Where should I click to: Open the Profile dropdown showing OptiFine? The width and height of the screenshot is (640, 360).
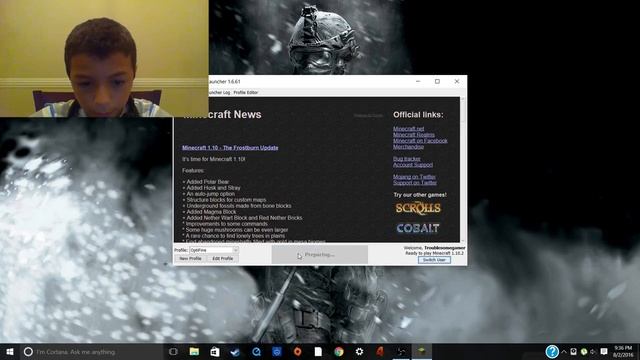click(x=214, y=250)
